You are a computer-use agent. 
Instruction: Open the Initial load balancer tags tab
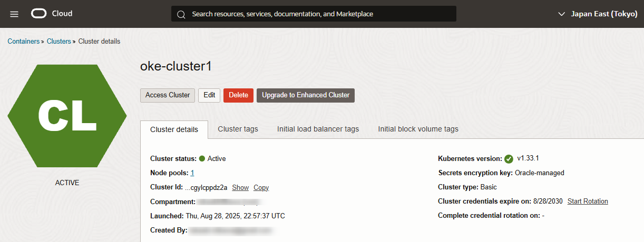pyautogui.click(x=318, y=129)
